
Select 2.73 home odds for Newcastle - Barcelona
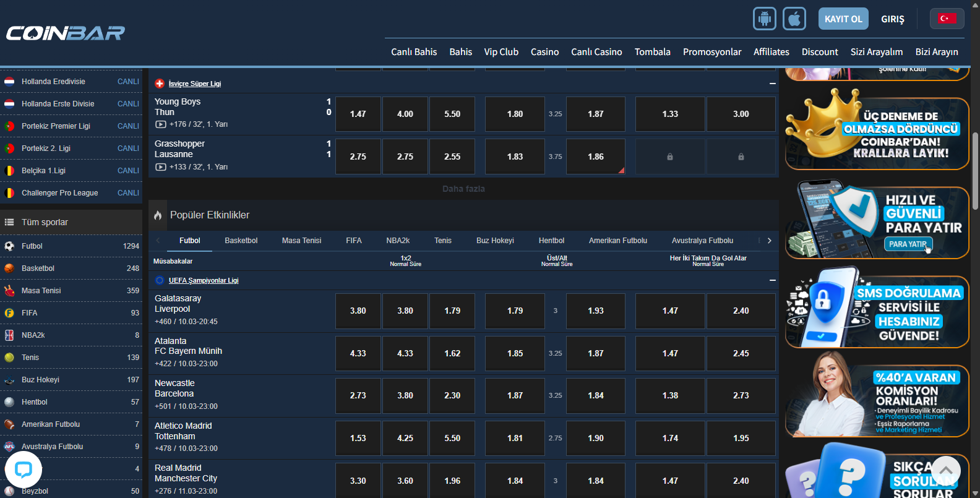point(358,395)
